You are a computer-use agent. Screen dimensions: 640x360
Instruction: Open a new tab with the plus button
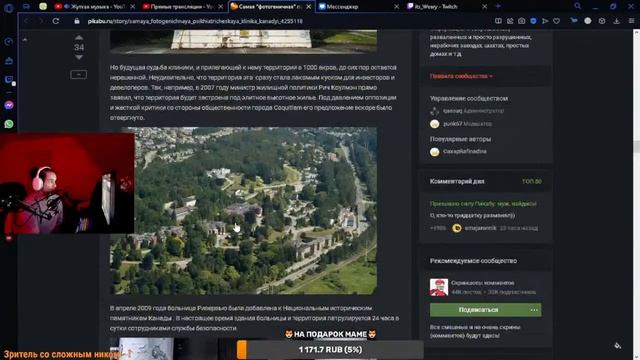(498, 7)
